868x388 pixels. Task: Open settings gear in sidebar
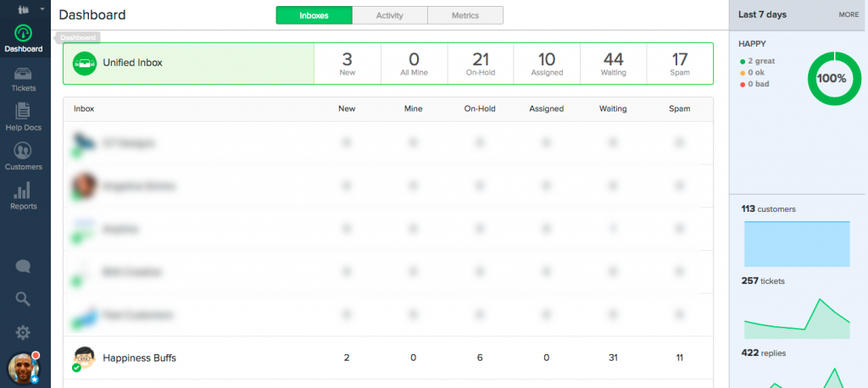(x=23, y=332)
